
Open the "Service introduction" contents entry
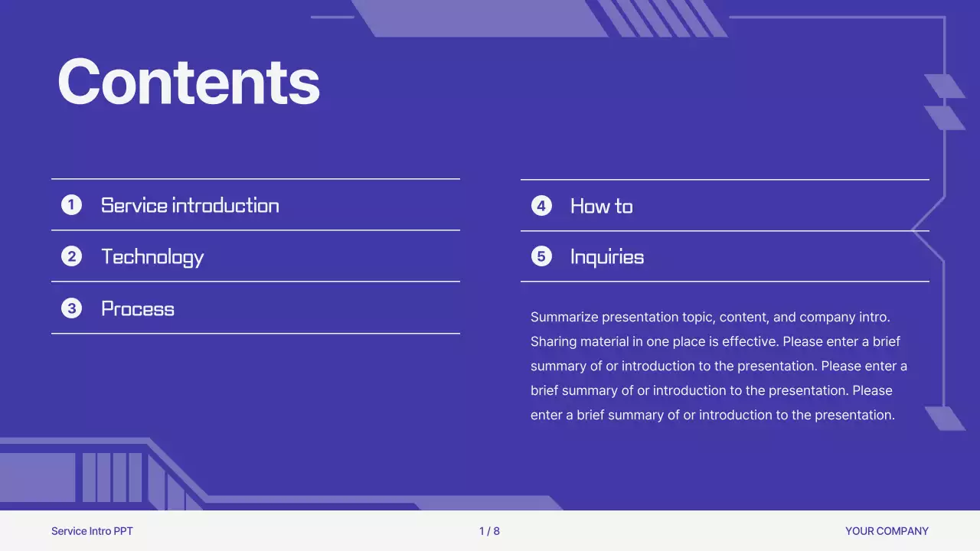coord(190,205)
